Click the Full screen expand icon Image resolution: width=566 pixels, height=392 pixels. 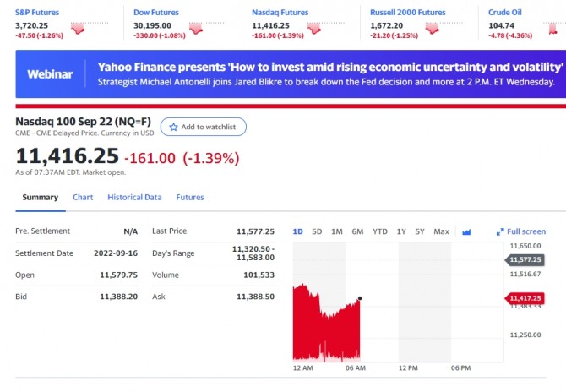(x=500, y=231)
